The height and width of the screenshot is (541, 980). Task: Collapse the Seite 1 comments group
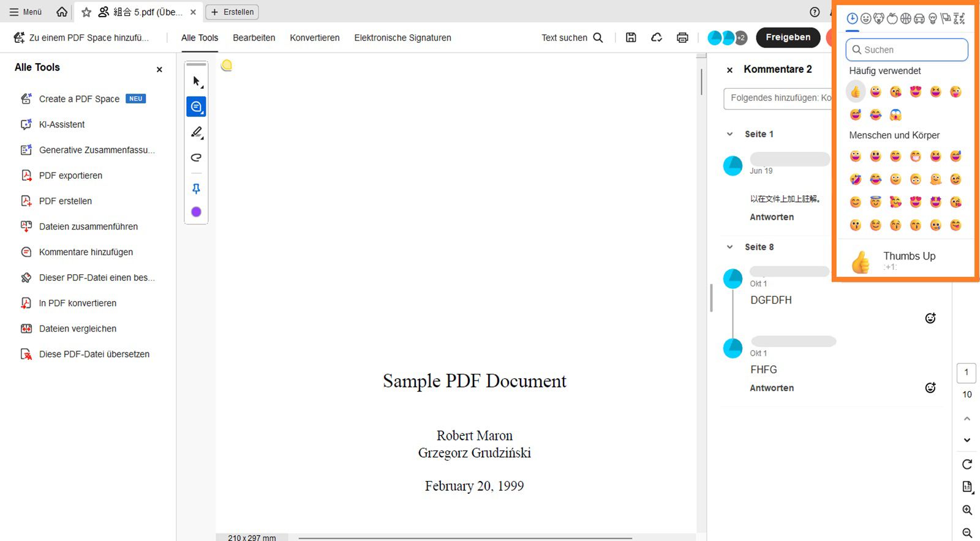729,134
